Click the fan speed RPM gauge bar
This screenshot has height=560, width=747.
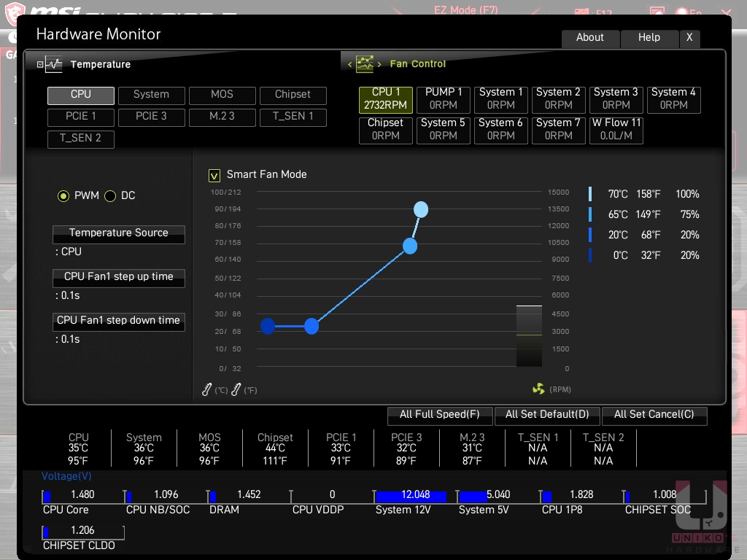[x=530, y=336]
